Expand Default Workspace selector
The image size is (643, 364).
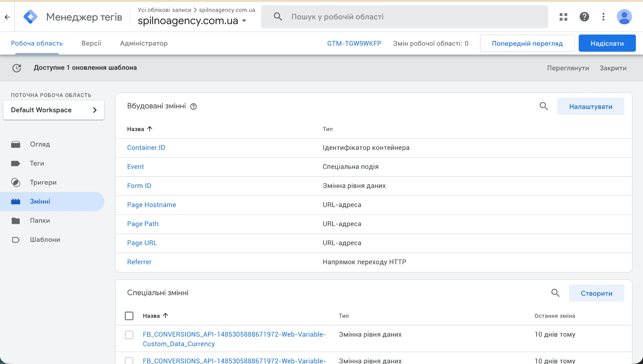click(x=54, y=110)
